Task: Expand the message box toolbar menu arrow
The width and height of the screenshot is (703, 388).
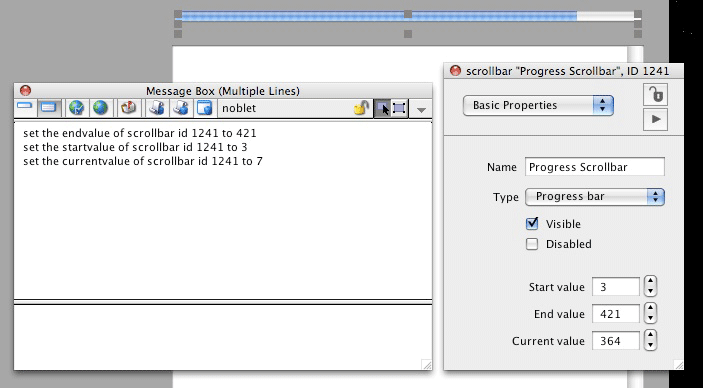Action: tap(421, 110)
